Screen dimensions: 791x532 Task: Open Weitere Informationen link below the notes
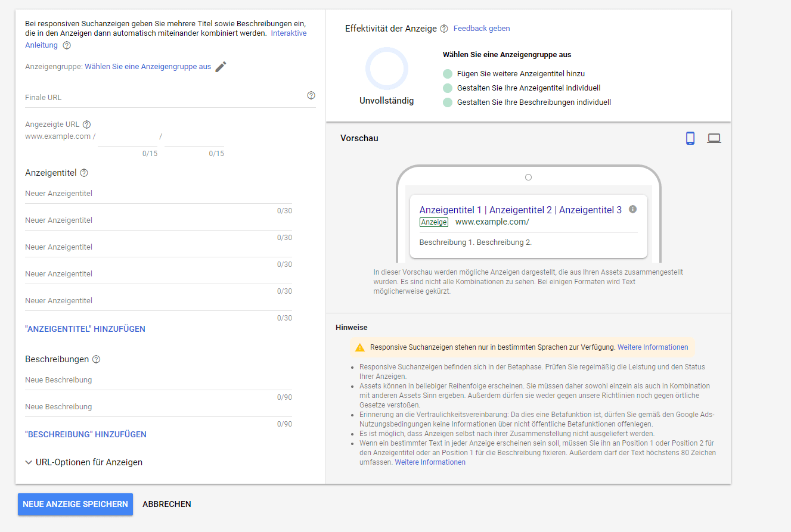(x=430, y=462)
